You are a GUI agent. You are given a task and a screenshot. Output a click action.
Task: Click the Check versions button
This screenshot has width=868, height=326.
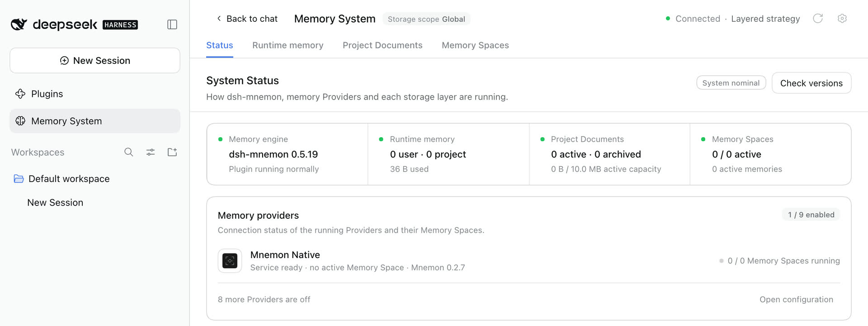click(811, 83)
